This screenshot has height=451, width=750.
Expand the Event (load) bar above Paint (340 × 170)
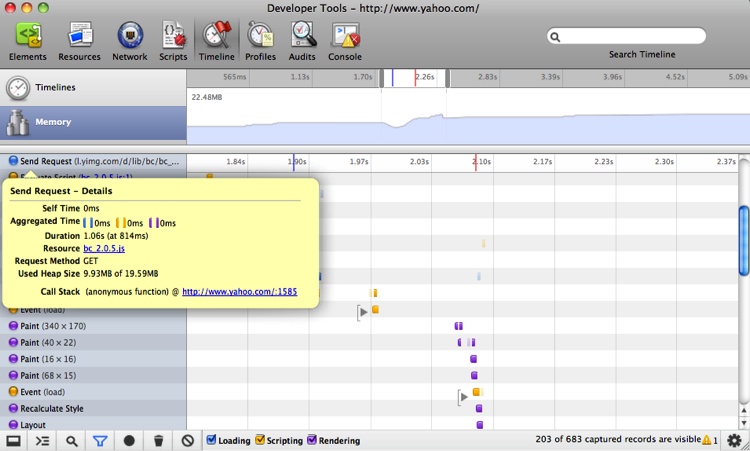click(363, 312)
